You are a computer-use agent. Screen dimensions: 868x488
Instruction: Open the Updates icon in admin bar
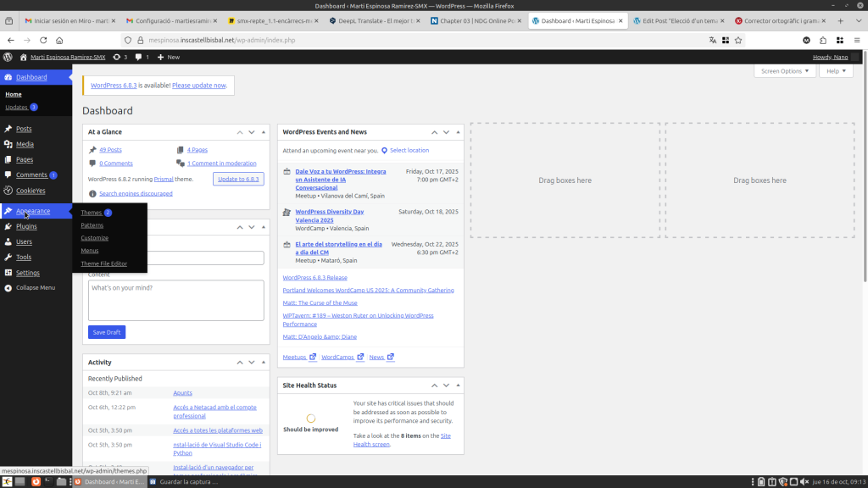120,57
